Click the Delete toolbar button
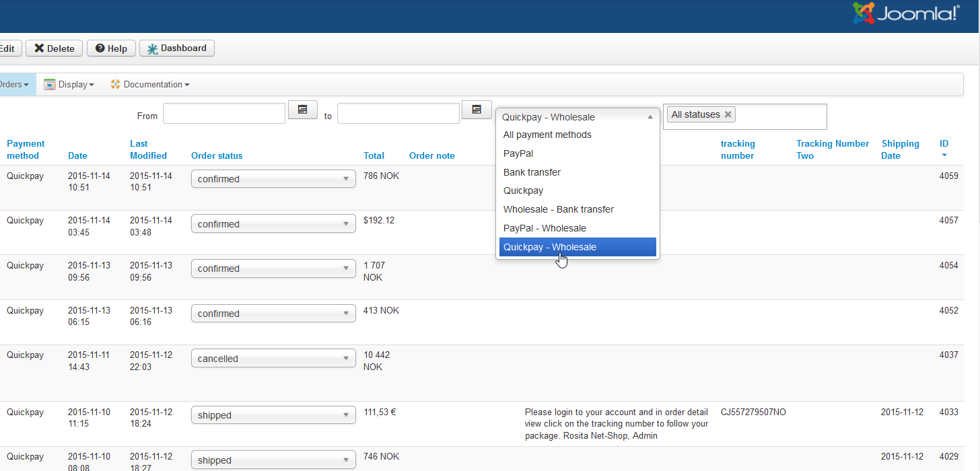 coord(55,48)
